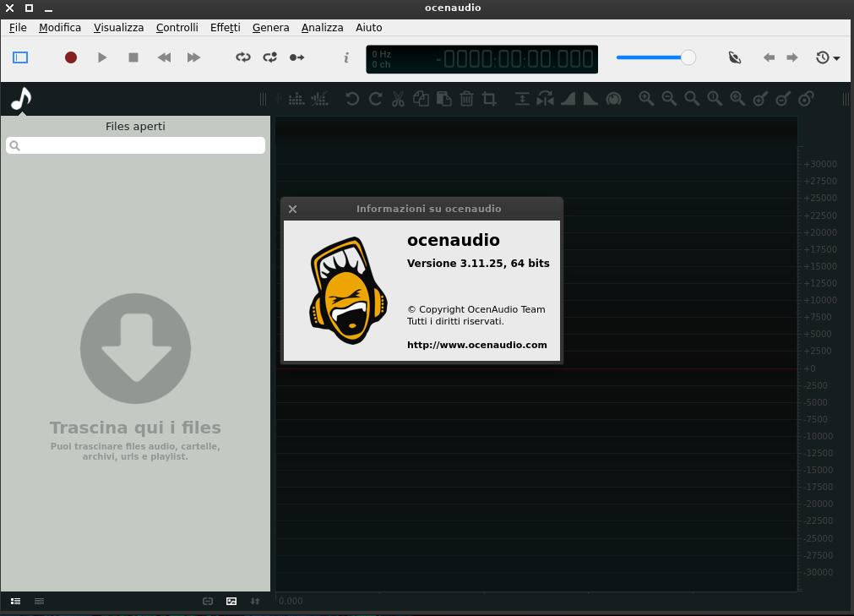Click the Crop icon
Image resolution: width=854 pixels, height=616 pixels.
click(x=489, y=99)
